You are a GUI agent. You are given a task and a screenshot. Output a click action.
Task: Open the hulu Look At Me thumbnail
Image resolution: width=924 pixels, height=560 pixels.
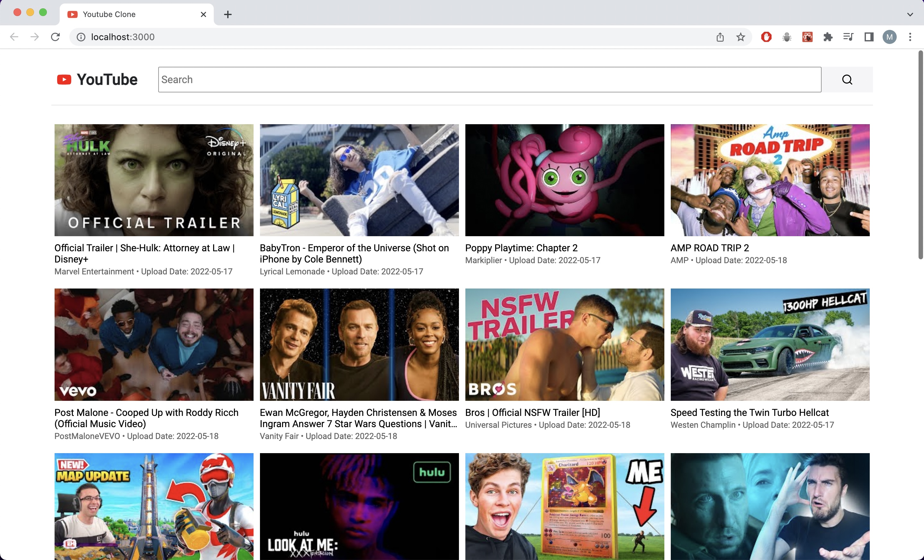tap(359, 506)
